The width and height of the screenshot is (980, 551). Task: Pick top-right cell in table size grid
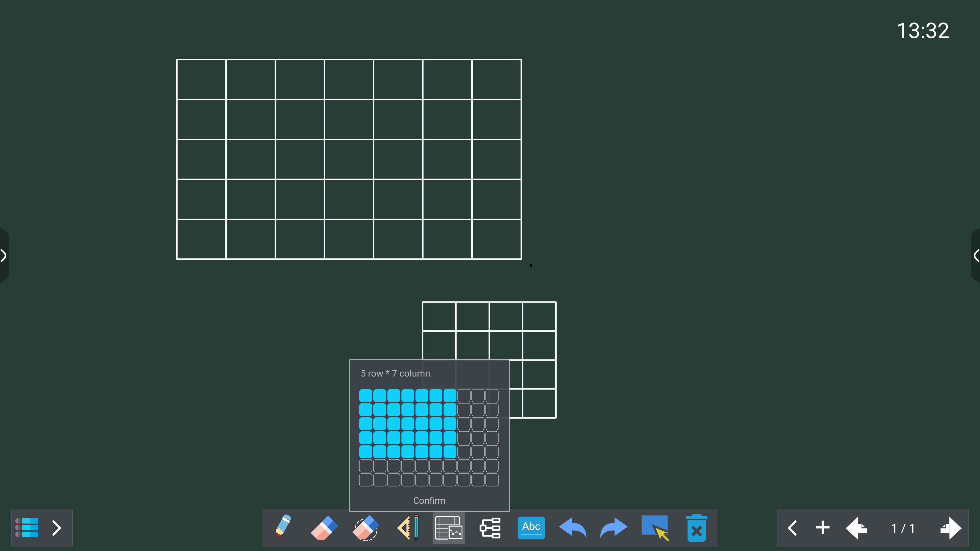[x=492, y=395]
